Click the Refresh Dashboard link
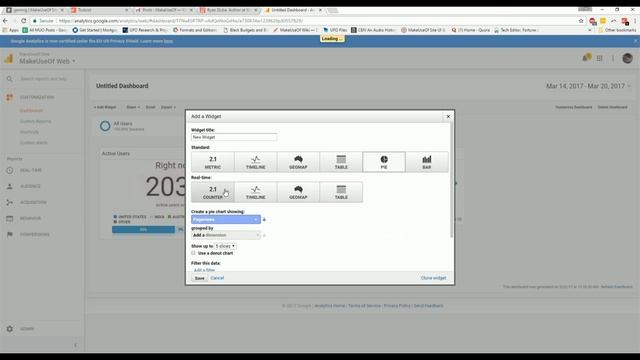The width and height of the screenshot is (640, 360). coord(616,287)
